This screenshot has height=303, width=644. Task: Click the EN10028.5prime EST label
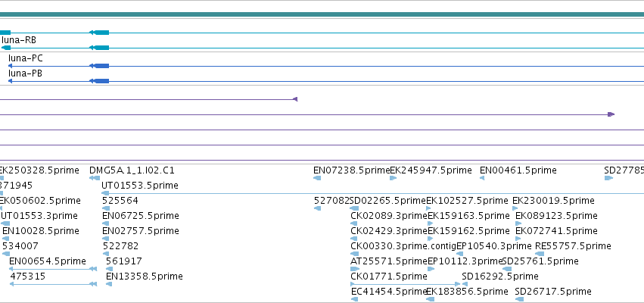point(41,231)
